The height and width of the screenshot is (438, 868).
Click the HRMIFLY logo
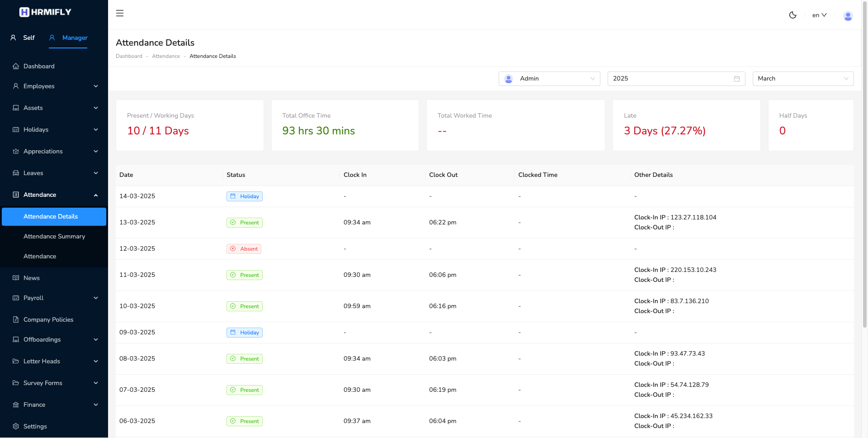45,12
